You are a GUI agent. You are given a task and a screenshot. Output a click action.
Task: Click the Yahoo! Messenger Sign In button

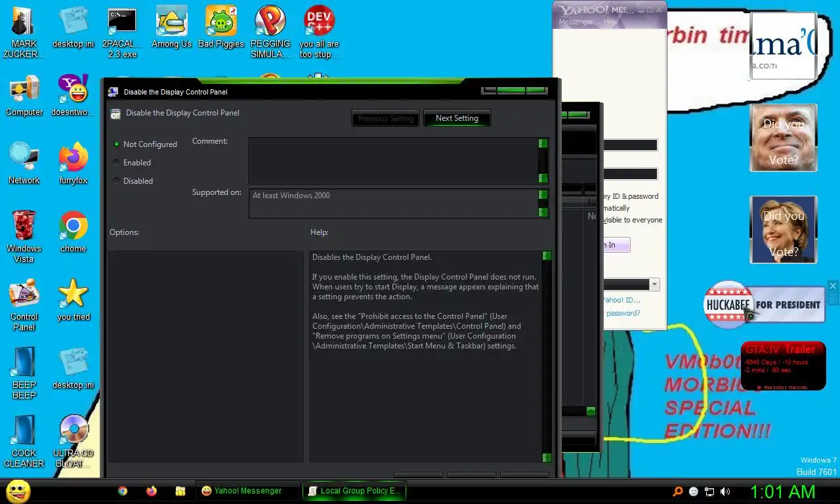pyautogui.click(x=616, y=245)
